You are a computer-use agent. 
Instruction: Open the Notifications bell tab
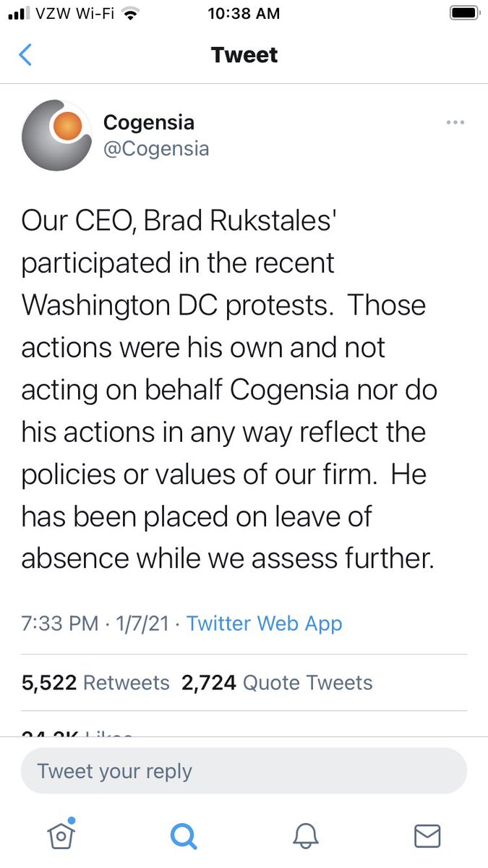[305, 836]
